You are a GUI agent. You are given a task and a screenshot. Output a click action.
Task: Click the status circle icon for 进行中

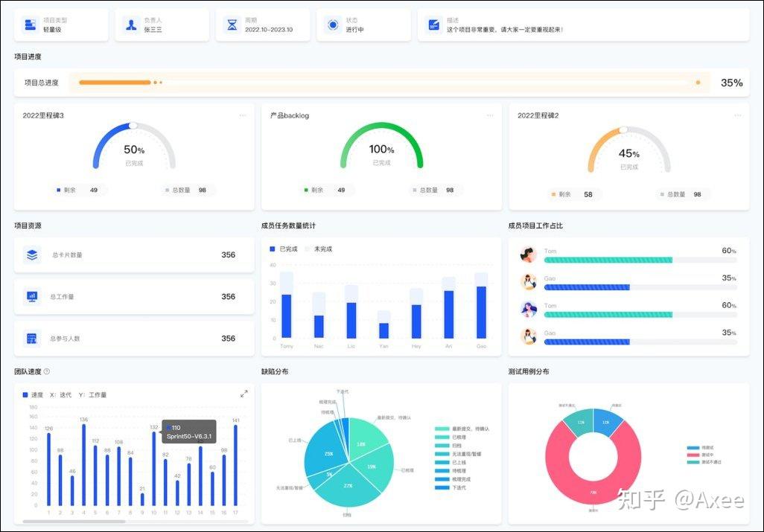[x=334, y=25]
